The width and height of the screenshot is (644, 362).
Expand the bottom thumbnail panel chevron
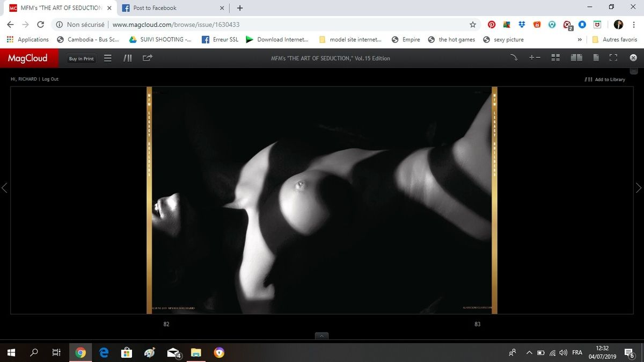coord(322,336)
